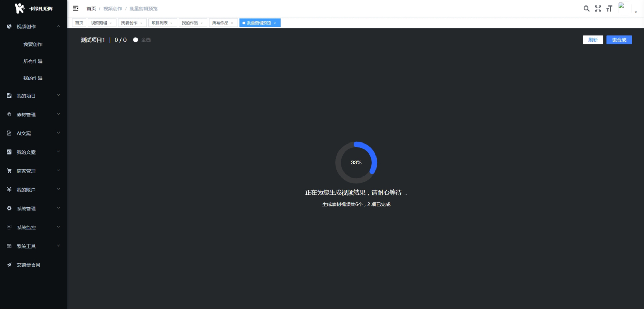The width and height of the screenshot is (644, 309).
Task: Toggle the 全选 select-all radio
Action: coord(135,40)
